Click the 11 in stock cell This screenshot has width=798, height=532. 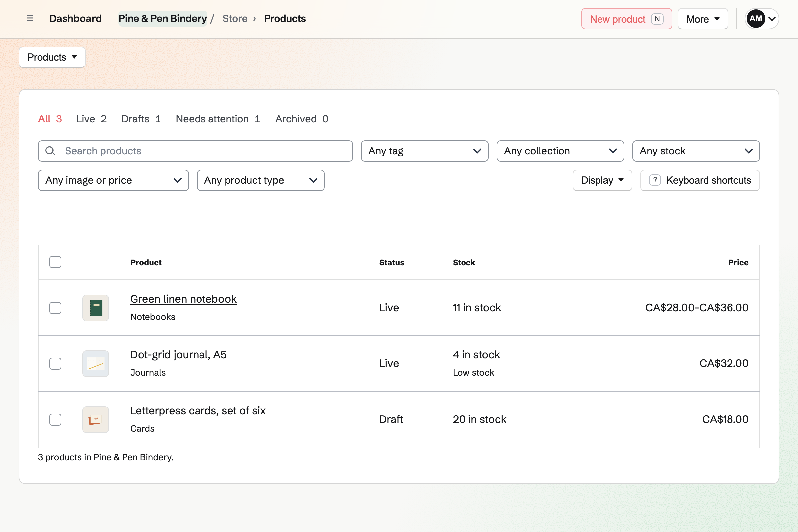coord(477,307)
